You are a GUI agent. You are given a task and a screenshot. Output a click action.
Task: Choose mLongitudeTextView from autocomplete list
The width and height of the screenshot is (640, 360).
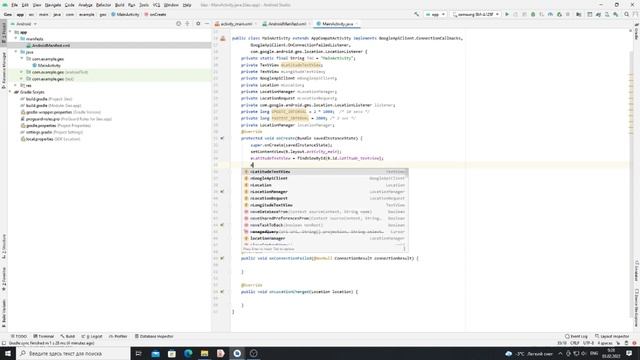pos(325,205)
